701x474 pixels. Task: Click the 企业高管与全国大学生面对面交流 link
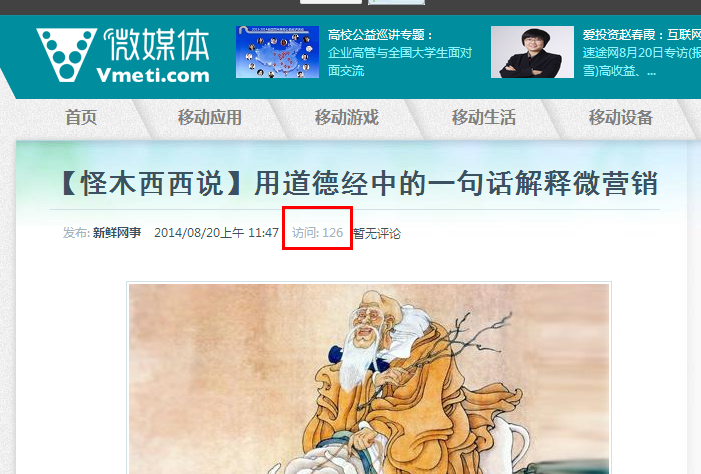400,61
